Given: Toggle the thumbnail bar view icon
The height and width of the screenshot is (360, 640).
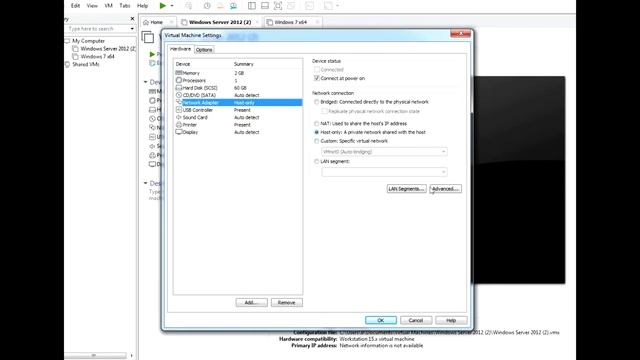Looking at the screenshot, I should [x=265, y=6].
